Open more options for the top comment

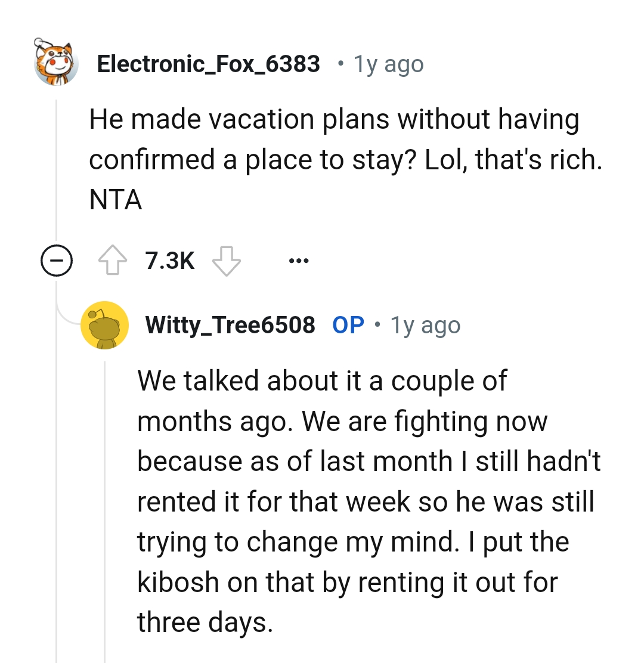point(298,259)
